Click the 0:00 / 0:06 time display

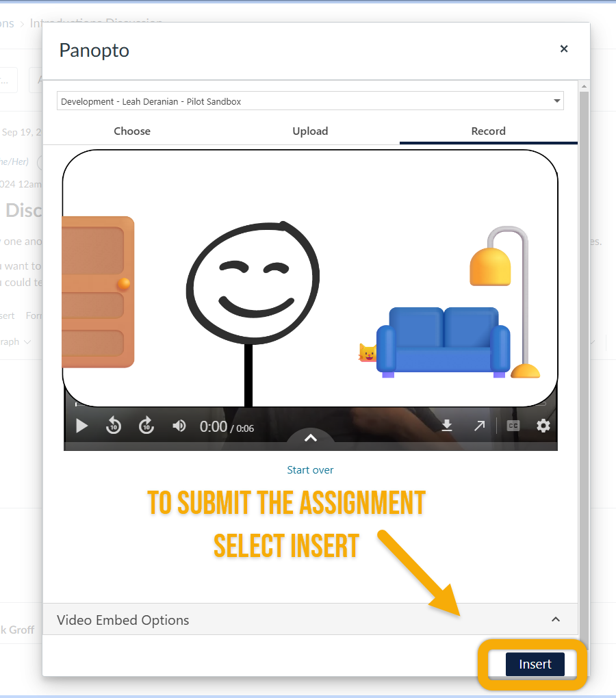tap(227, 427)
